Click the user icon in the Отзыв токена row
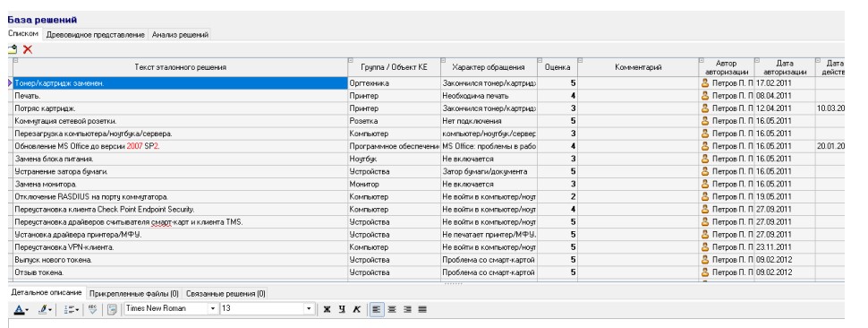 (705, 272)
